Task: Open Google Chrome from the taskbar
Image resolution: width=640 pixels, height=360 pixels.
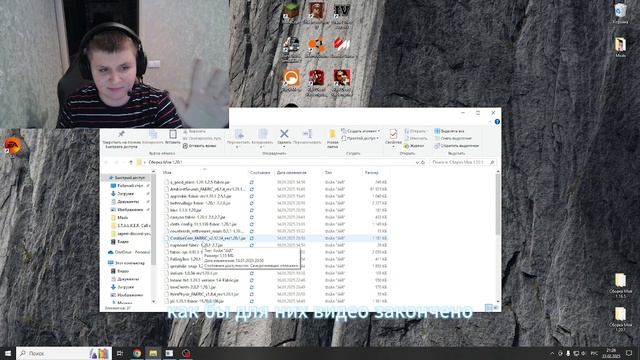Action: tap(137, 353)
